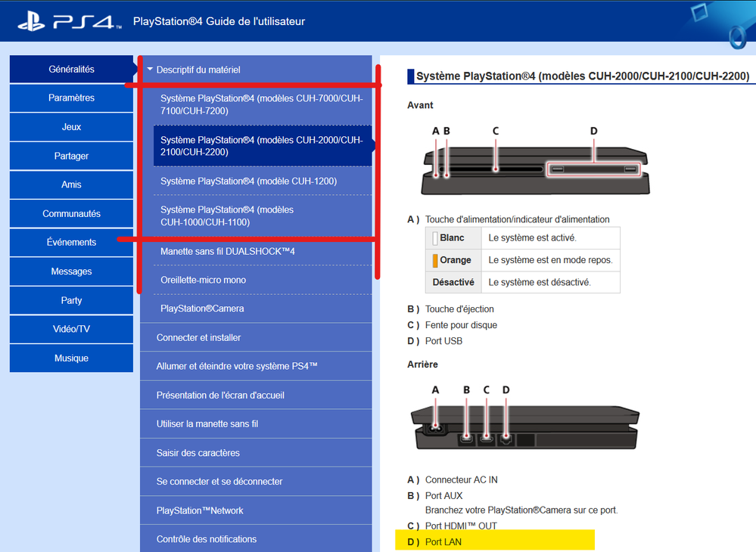Open the Vidéo/TV section
This screenshot has width=756, height=552.
[71, 329]
